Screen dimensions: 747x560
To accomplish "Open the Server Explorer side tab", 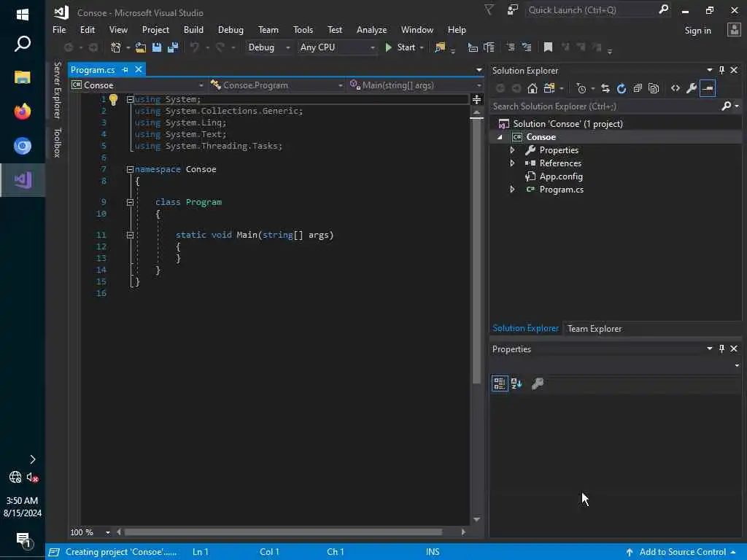I will click(x=57, y=90).
